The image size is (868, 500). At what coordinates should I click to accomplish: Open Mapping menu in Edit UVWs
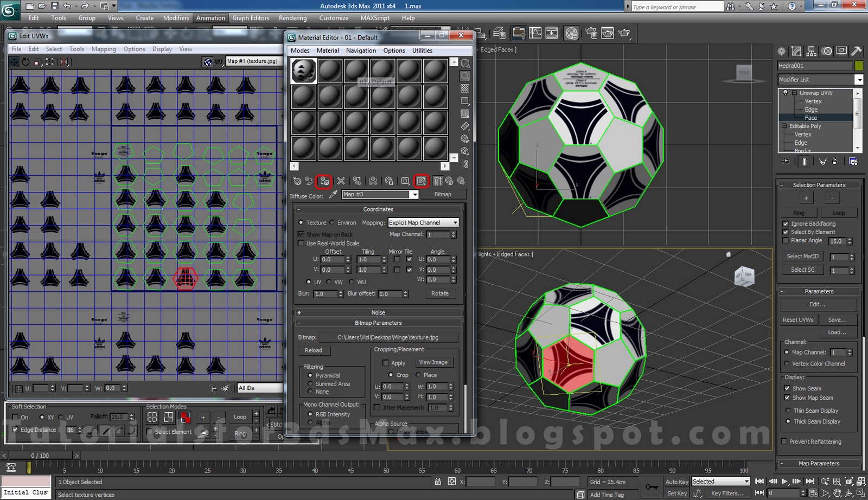(x=104, y=49)
